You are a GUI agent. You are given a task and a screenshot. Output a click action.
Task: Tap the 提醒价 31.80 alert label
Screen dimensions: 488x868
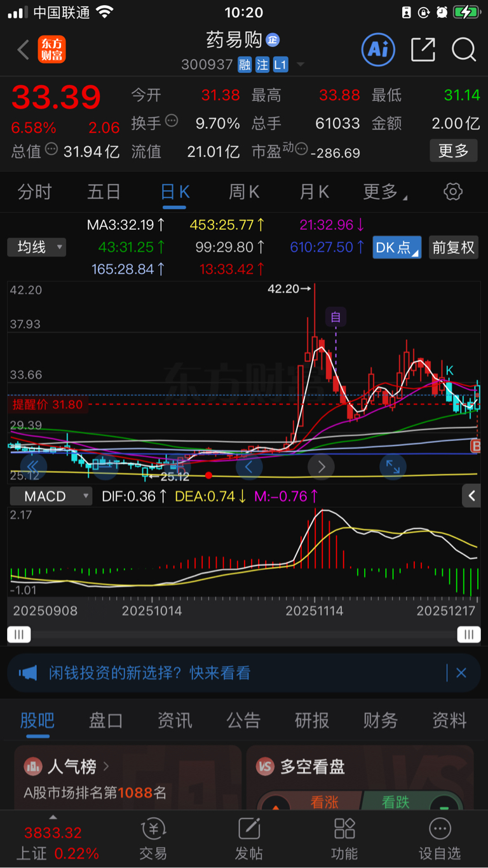(x=48, y=404)
